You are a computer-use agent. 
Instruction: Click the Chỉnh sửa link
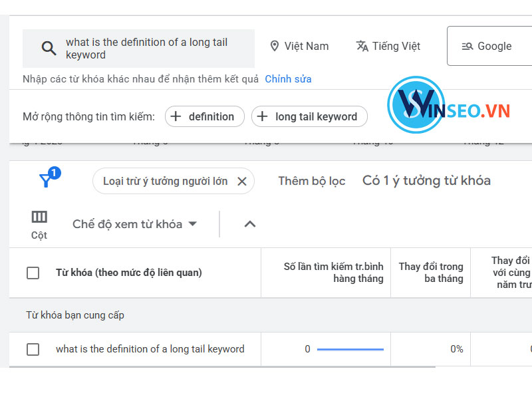(x=288, y=78)
